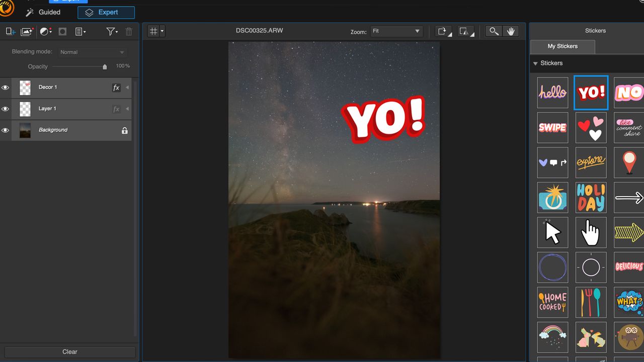
Task: Select the hand pan tool
Action: tap(511, 31)
